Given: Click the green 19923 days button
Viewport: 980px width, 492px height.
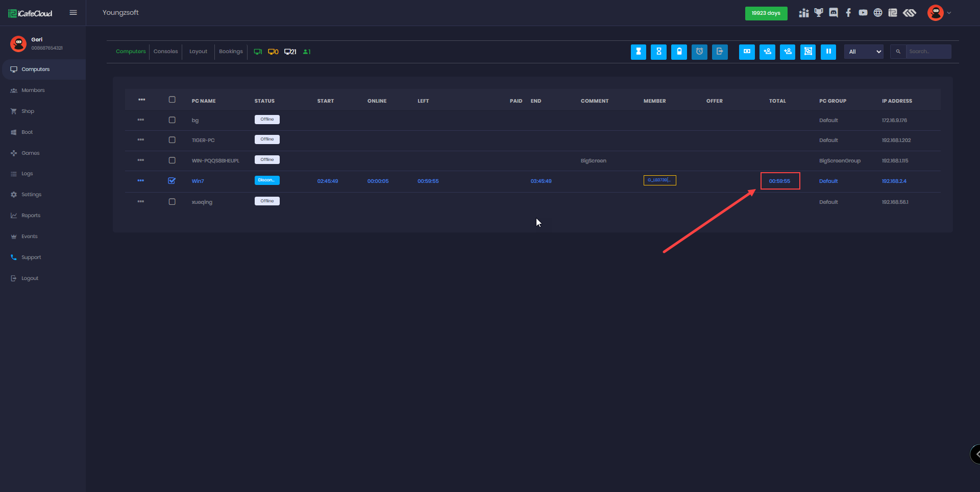Looking at the screenshot, I should click(x=766, y=13).
